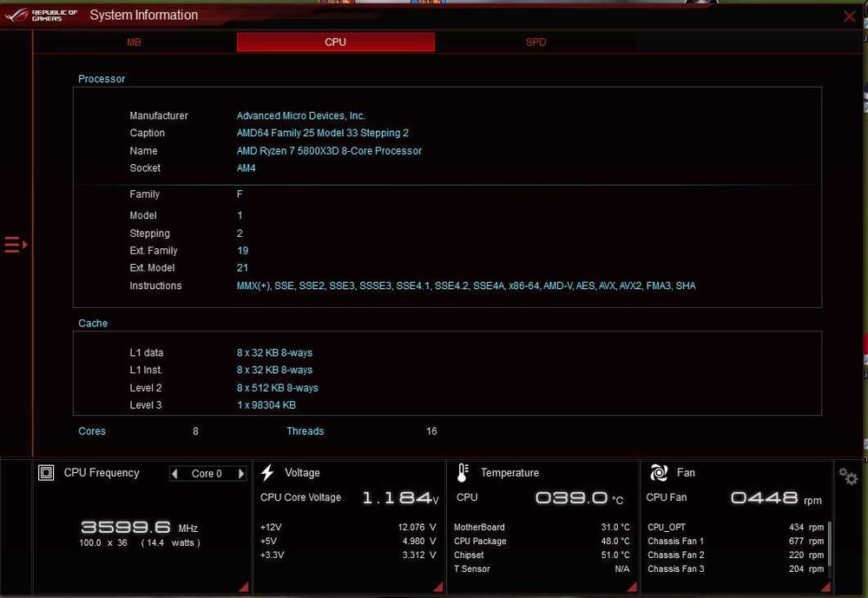Click the Chassis Fan 3 row
868x598 pixels.
click(736, 568)
